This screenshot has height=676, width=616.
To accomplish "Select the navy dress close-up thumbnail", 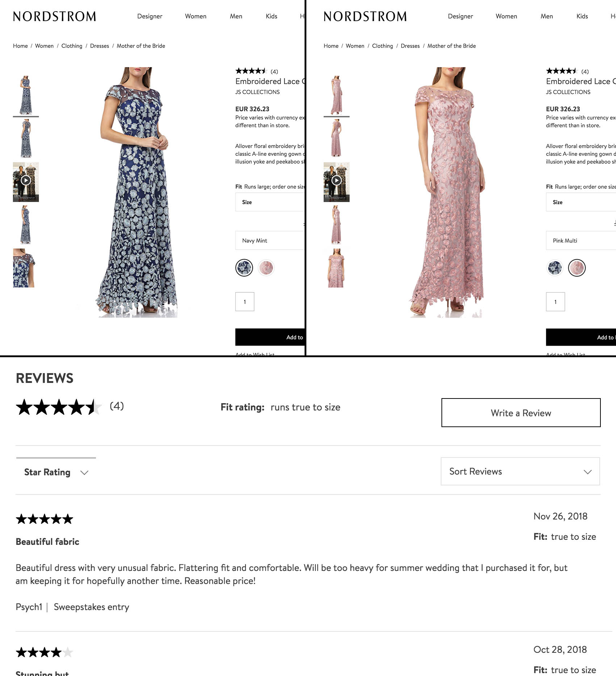I will [24, 268].
